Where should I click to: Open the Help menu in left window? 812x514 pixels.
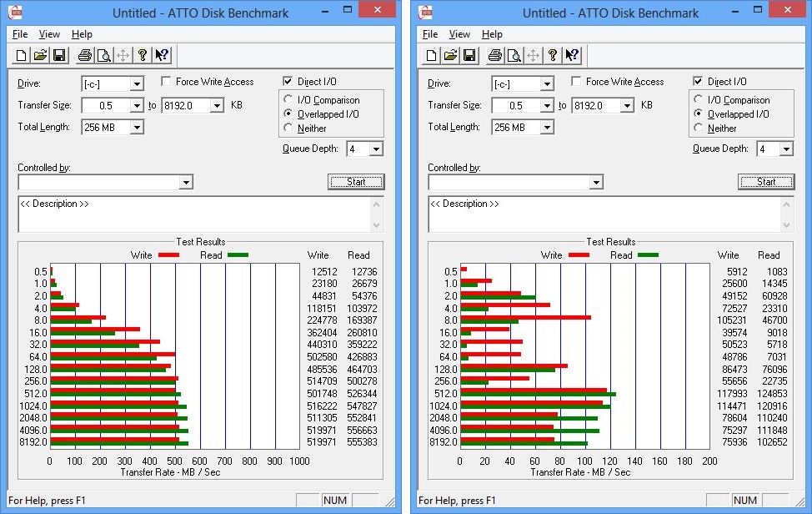click(82, 34)
